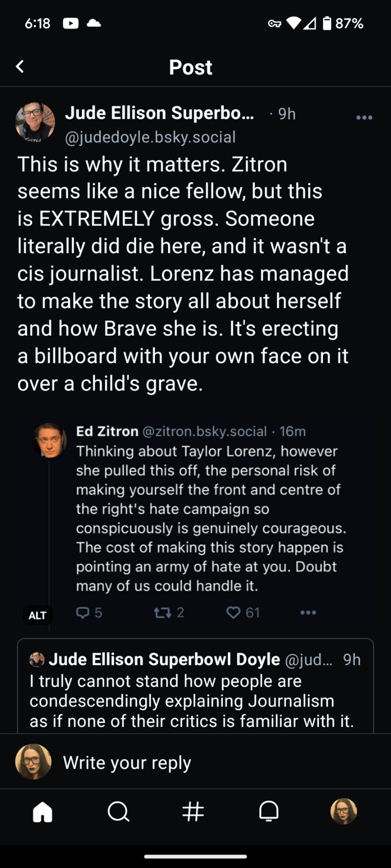Open the @judedoyle.bsky.social handle
Screen dimensions: 391x868
[x=150, y=137]
